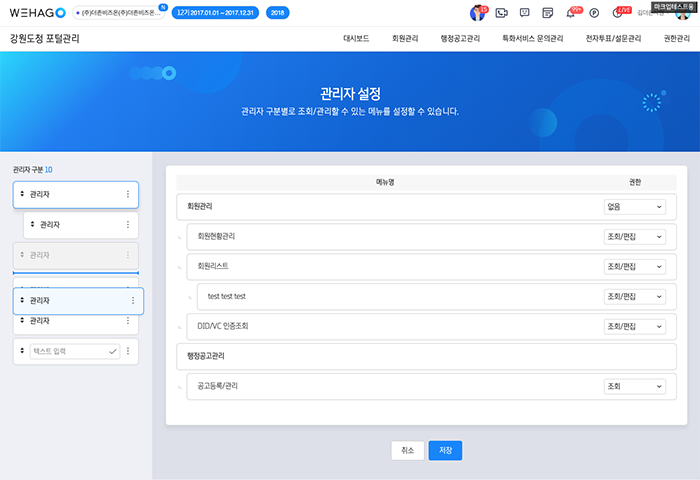Open the video meeting camera icon
This screenshot has height=480, width=700.
click(500, 13)
